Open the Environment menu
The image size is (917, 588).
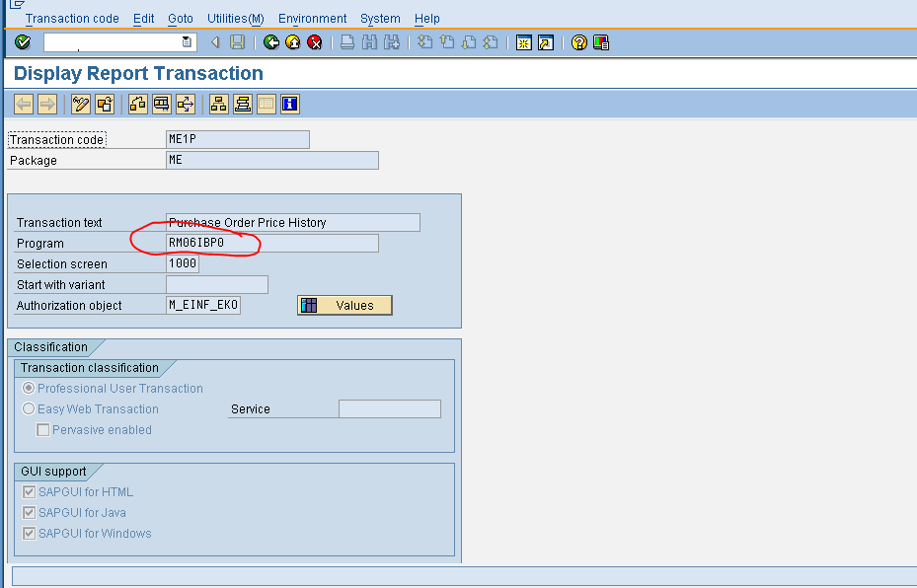point(312,18)
